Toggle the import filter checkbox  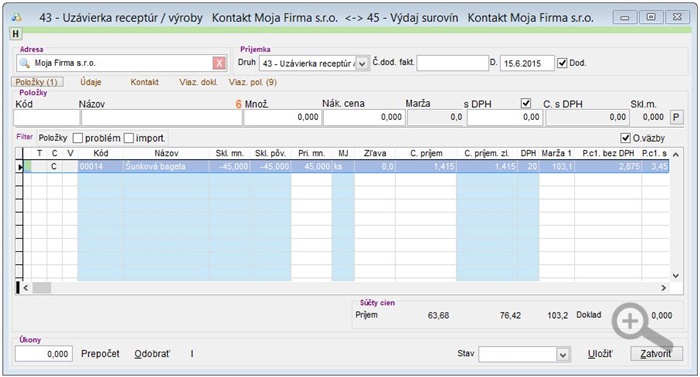click(129, 138)
